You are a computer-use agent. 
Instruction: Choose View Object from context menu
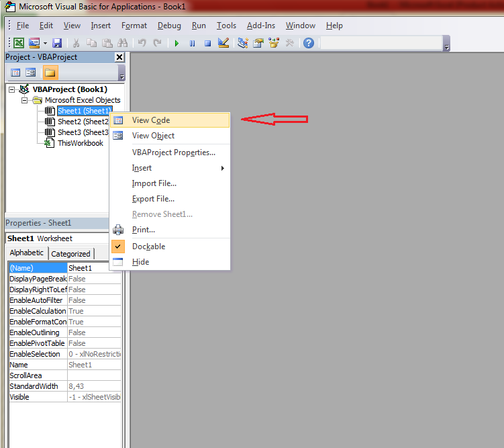coord(170,136)
